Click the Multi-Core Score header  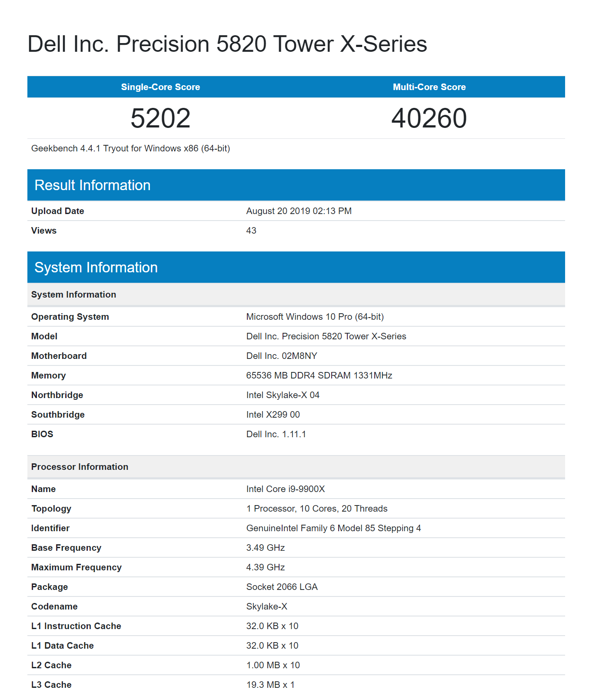[429, 87]
